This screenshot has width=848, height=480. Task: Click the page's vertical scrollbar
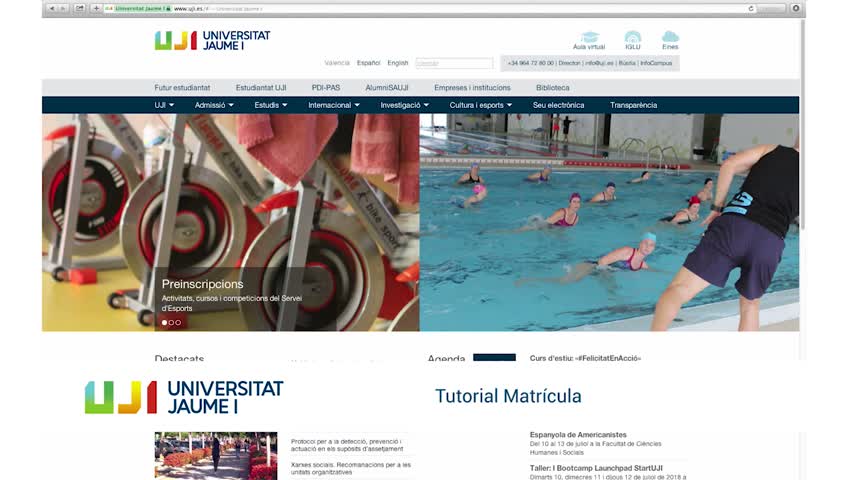pos(803,124)
